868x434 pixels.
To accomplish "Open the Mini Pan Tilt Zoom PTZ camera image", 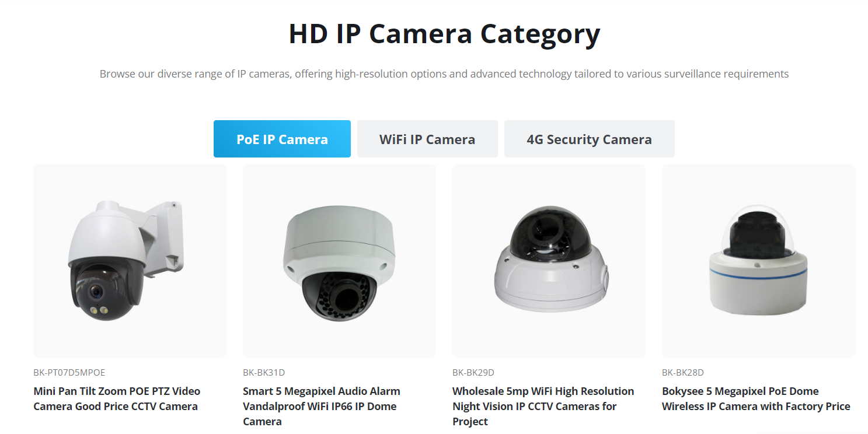I will click(x=130, y=261).
